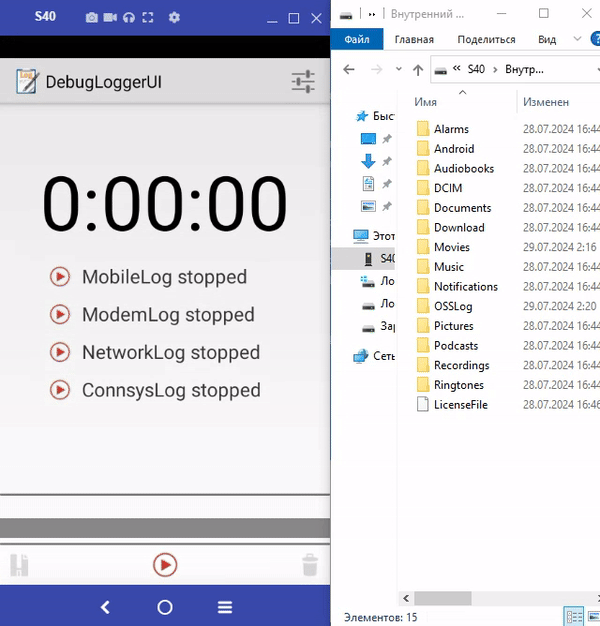Switch to the Главная ribbon tab
This screenshot has height=626, width=600.
(414, 39)
